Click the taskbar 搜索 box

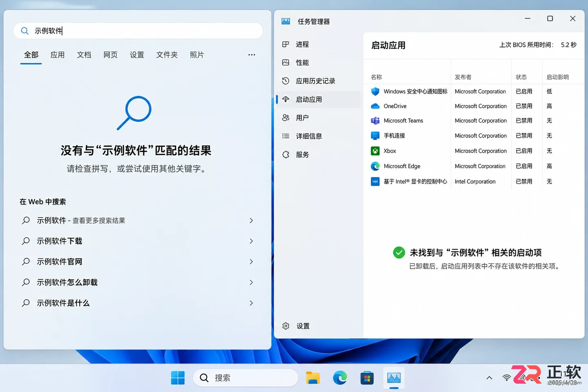click(x=245, y=378)
